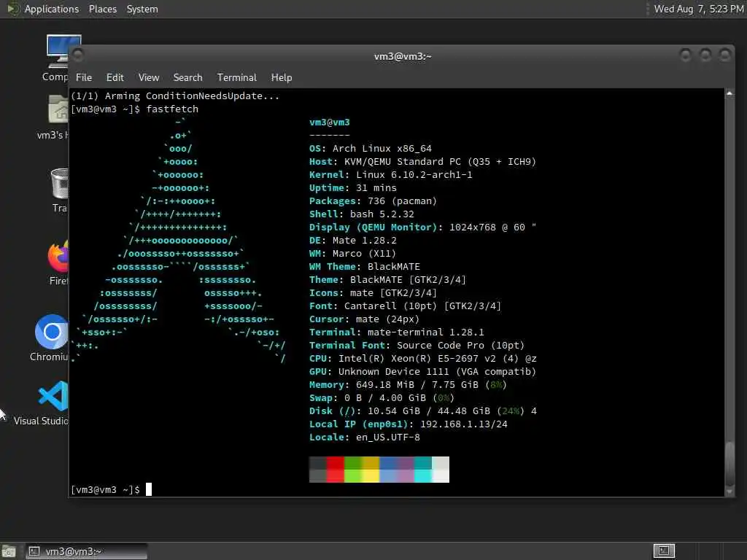The width and height of the screenshot is (747, 560).
Task: Click the 'Shell: bash 5.2.32' line
Action: tap(362, 214)
